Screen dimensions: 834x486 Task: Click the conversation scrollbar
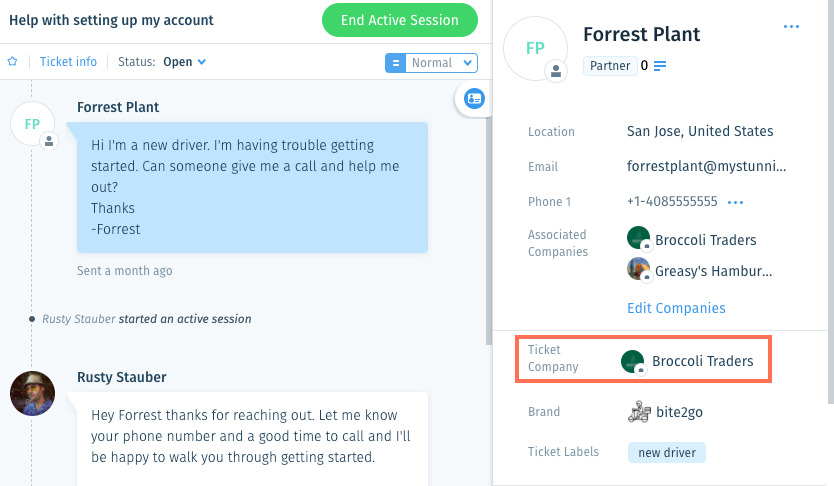click(x=488, y=229)
